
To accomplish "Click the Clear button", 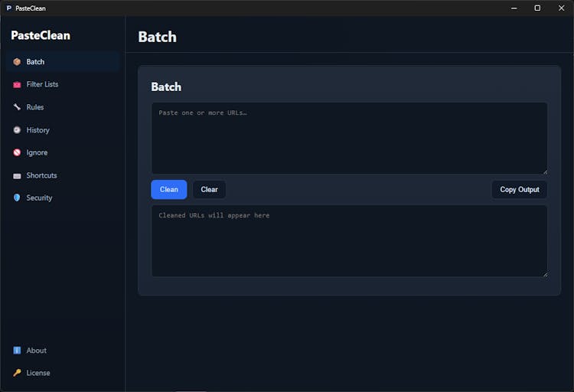I will (209, 190).
